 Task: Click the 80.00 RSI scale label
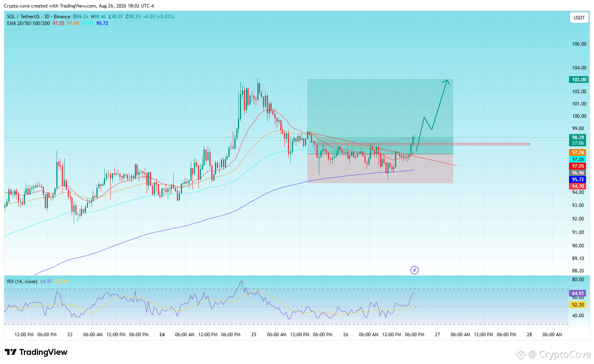tap(578, 280)
